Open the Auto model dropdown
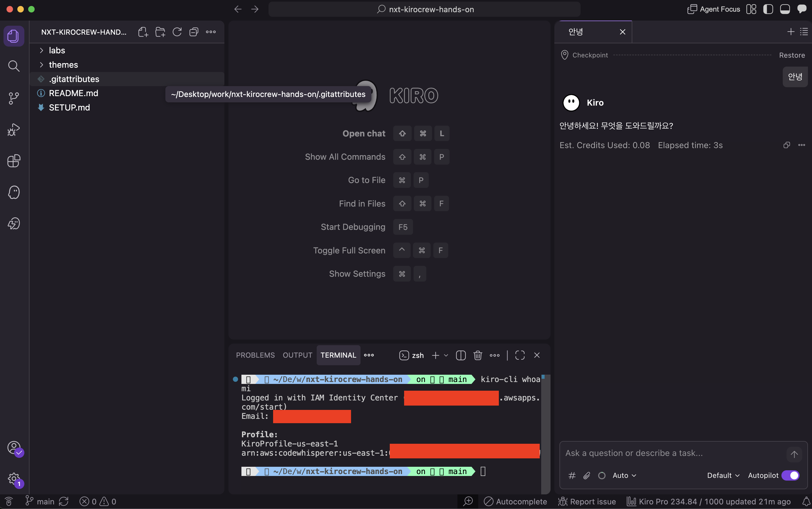Screen dimensions: 812x509 tap(624, 475)
